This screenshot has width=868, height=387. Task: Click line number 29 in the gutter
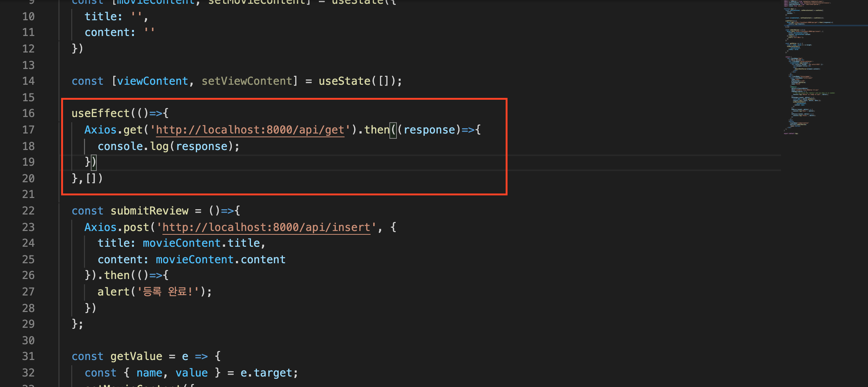(x=28, y=324)
